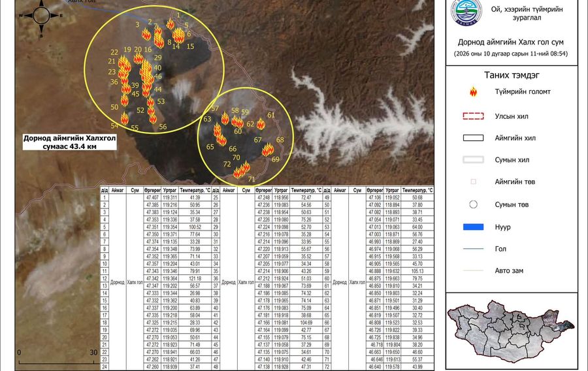Click the temperature cell 105.13 in the table
588x371 pixels.
pyautogui.click(x=417, y=271)
